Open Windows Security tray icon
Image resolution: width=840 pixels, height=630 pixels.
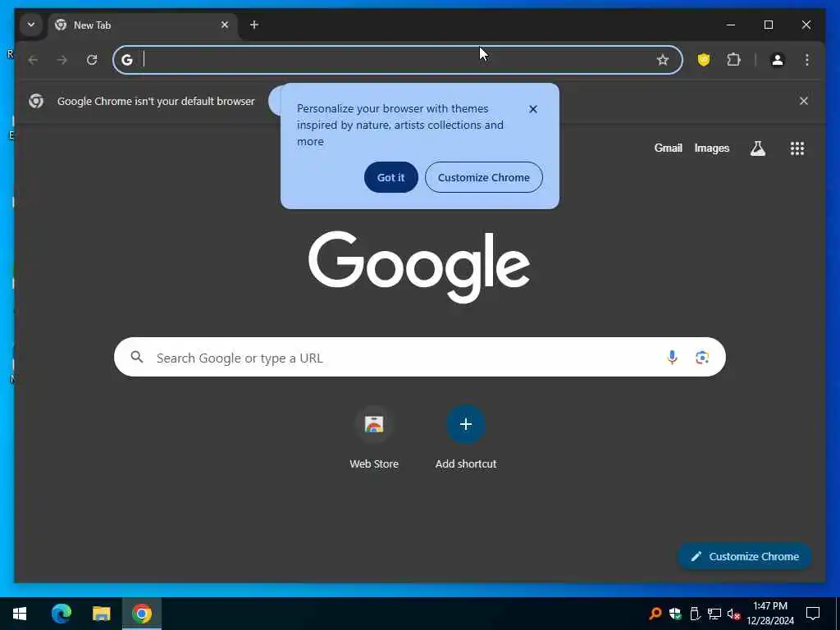[676, 614]
